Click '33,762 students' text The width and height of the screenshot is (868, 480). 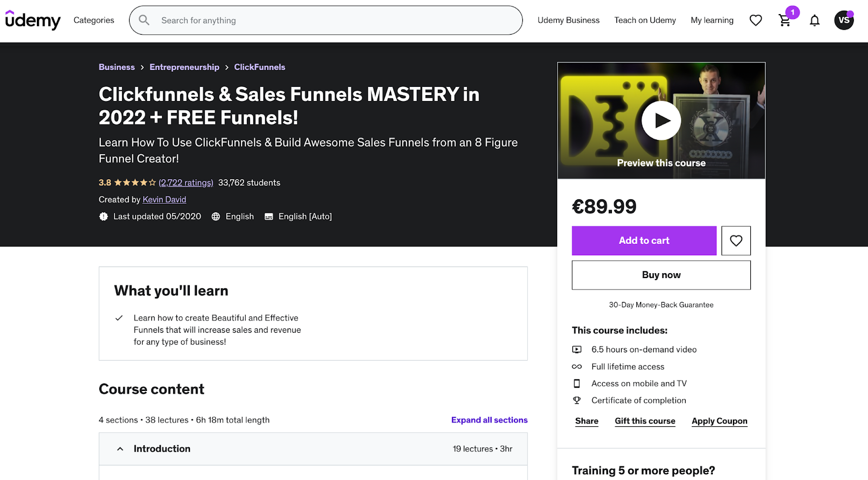(x=249, y=182)
